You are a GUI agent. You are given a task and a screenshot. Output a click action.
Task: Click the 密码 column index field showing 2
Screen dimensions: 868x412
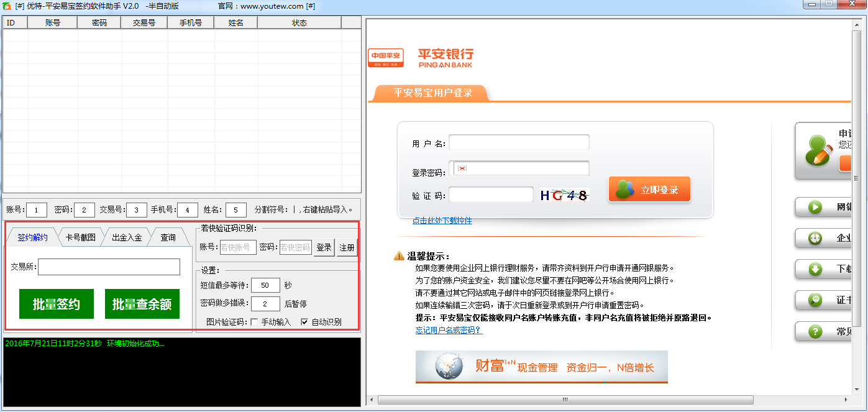[85, 210]
